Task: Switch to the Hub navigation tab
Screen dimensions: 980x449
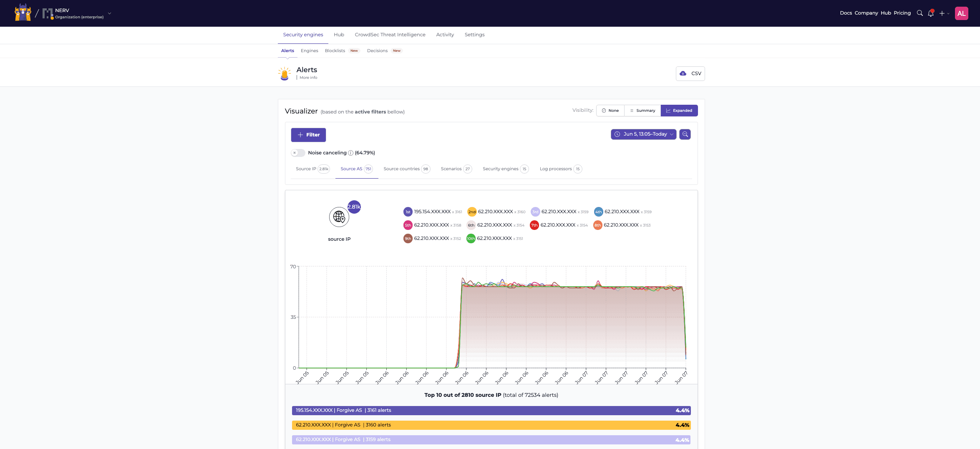Action: pyautogui.click(x=339, y=35)
